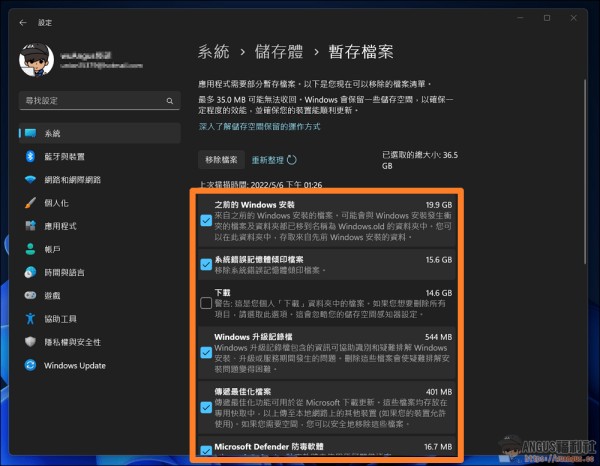Click 15.6 GB size value
Viewport: 600px width, 466px height.
pos(439,260)
